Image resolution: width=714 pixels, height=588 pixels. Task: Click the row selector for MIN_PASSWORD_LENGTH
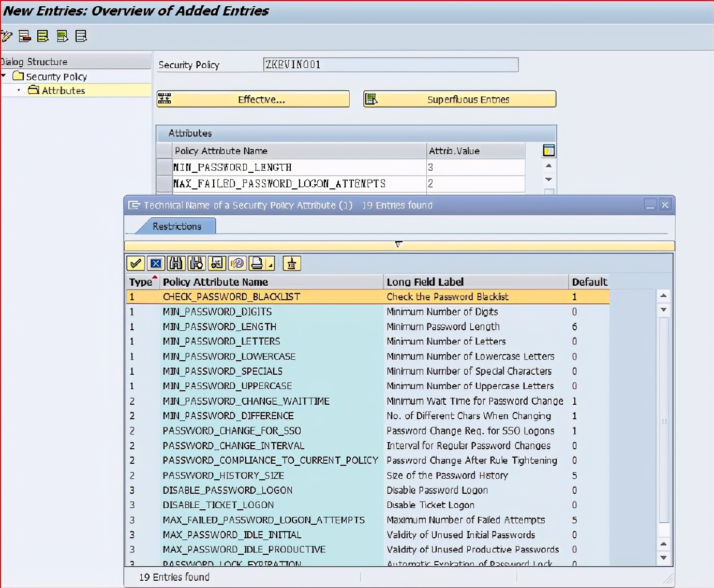(164, 167)
